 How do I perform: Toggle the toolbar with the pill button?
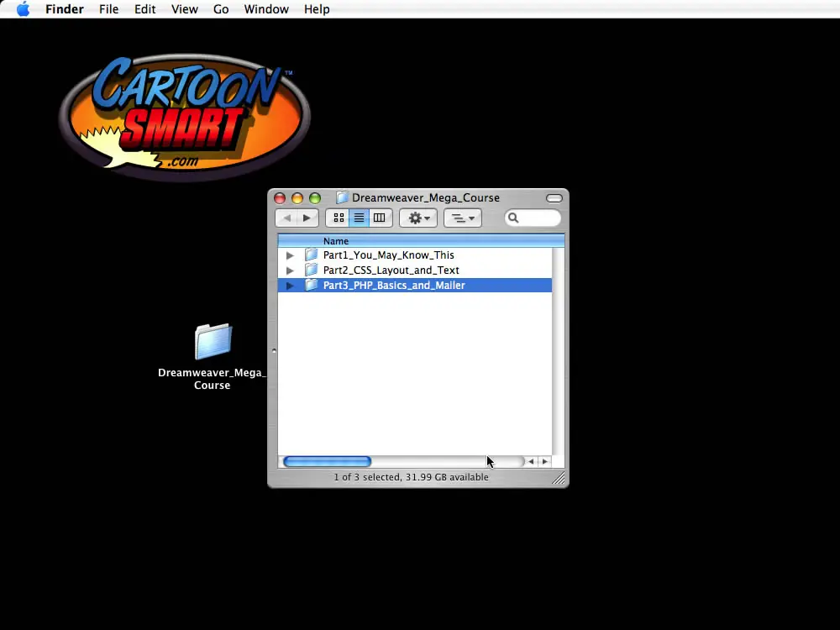point(554,198)
